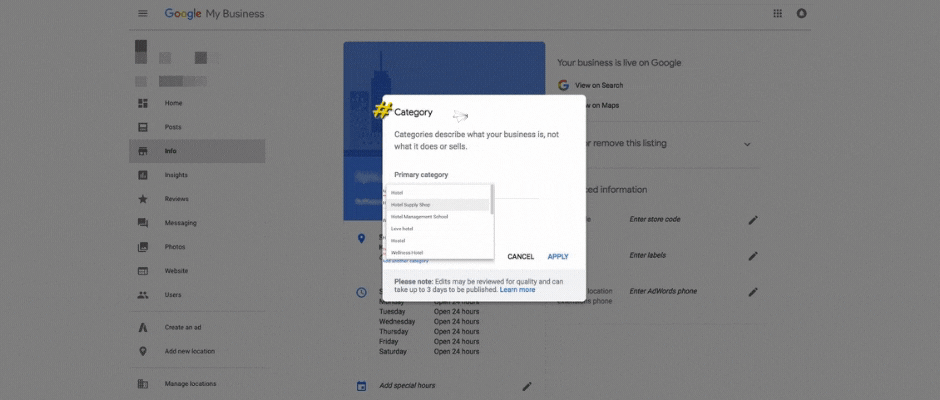Click the Website sidebar icon
The width and height of the screenshot is (940, 400).
click(143, 271)
